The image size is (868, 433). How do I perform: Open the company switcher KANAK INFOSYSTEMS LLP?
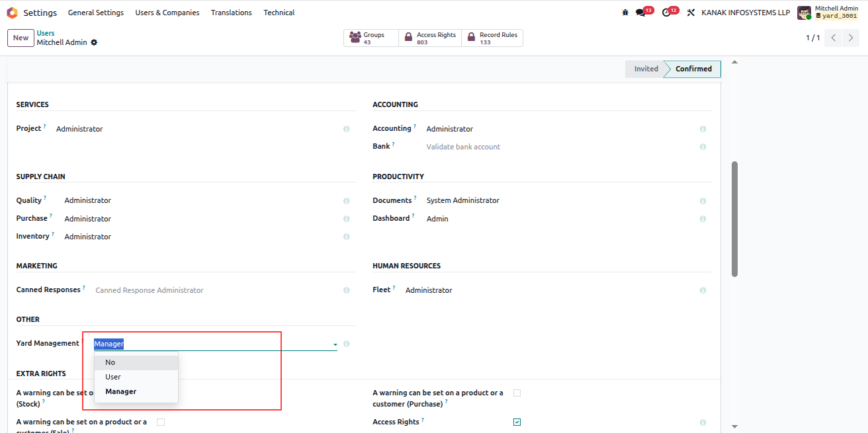pos(746,13)
